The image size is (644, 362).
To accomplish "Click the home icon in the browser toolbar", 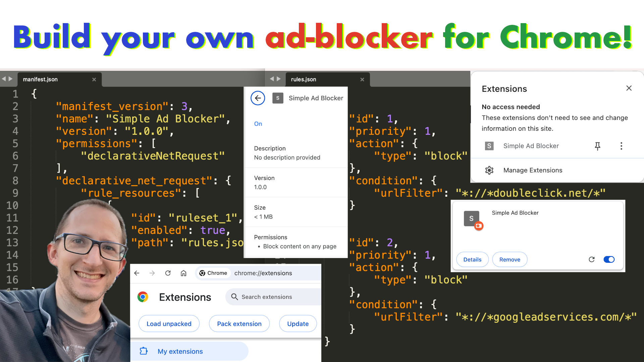I will [183, 273].
